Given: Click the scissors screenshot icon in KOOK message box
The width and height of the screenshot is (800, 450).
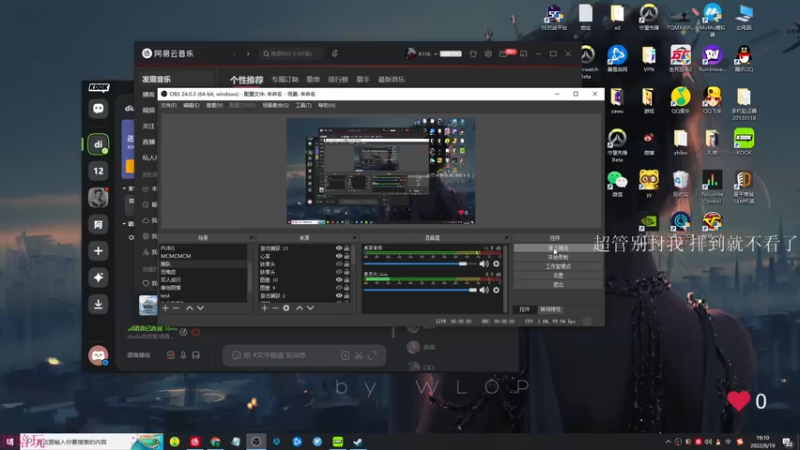Looking at the screenshot, I should coord(359,356).
